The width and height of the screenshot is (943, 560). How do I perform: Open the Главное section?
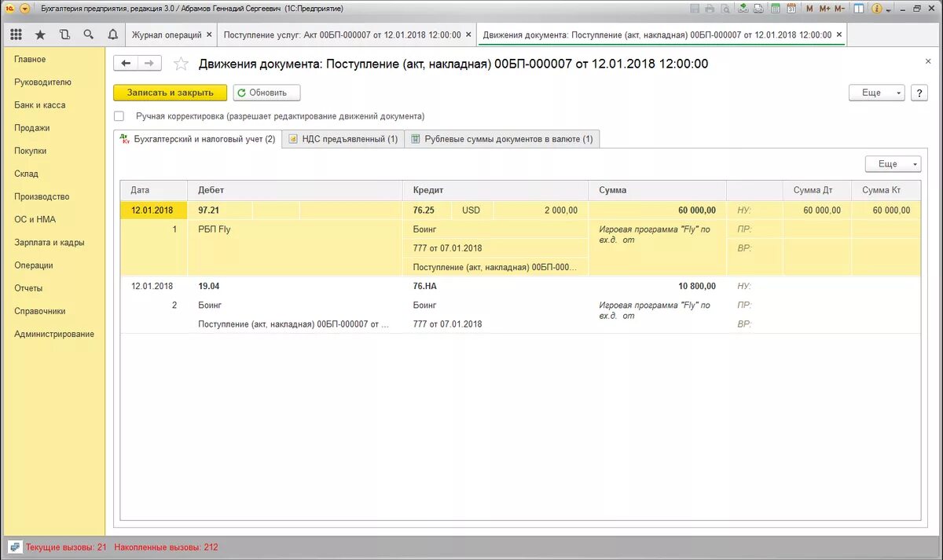(x=30, y=59)
